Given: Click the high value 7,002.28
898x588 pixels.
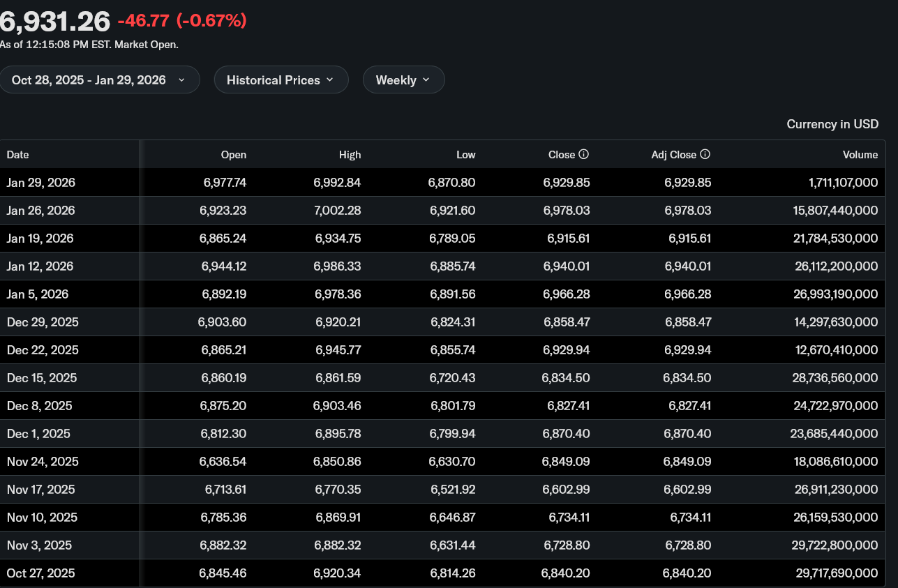Looking at the screenshot, I should tap(338, 211).
